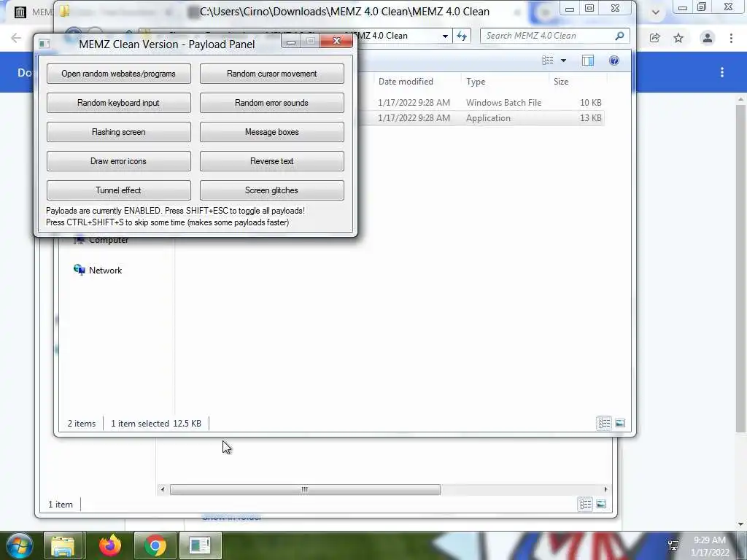Activate Random error sounds payload
747x560 pixels.
(x=271, y=103)
